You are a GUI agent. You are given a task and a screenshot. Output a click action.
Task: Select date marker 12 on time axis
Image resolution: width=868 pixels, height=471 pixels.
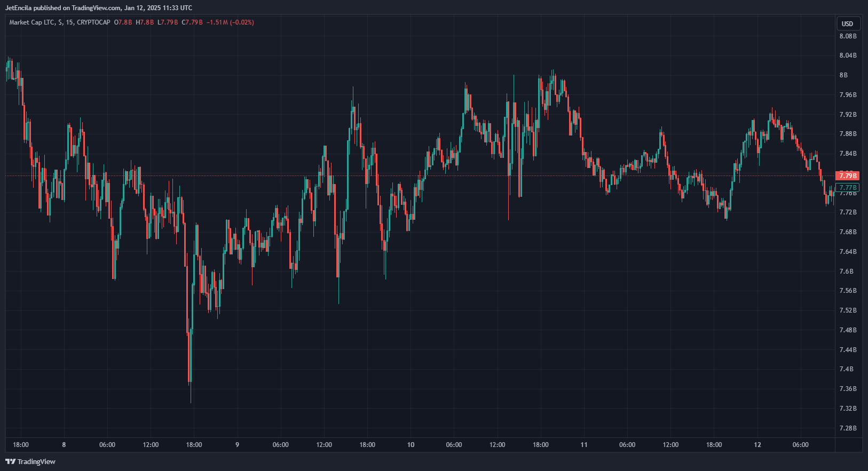click(757, 445)
